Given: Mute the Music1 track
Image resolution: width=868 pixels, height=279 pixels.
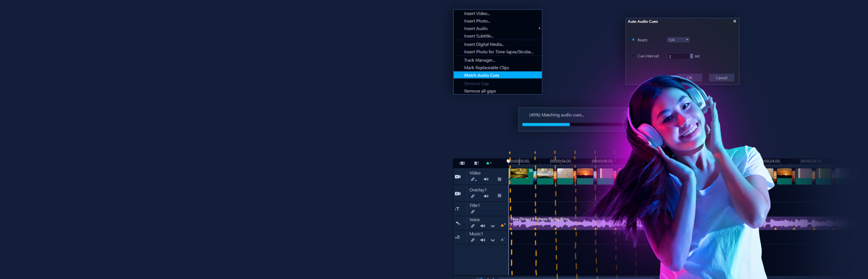Looking at the screenshot, I should point(483,240).
